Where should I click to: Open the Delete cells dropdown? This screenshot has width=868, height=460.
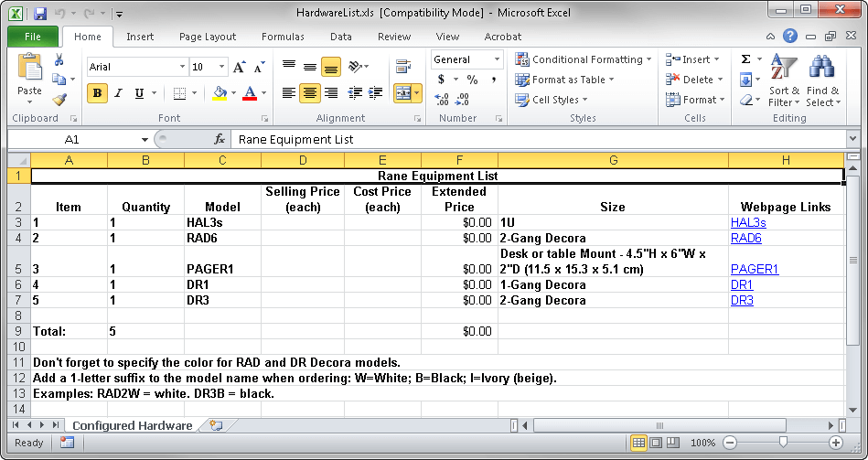694,80
